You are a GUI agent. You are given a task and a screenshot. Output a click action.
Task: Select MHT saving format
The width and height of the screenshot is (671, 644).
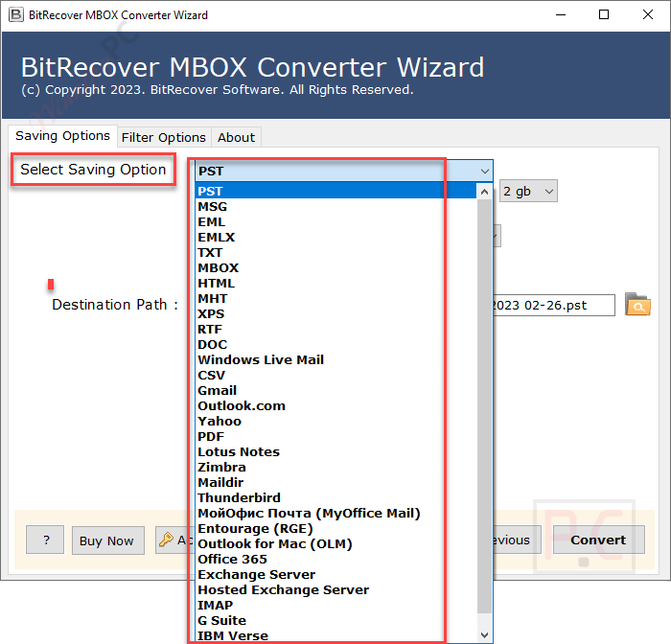(335, 298)
